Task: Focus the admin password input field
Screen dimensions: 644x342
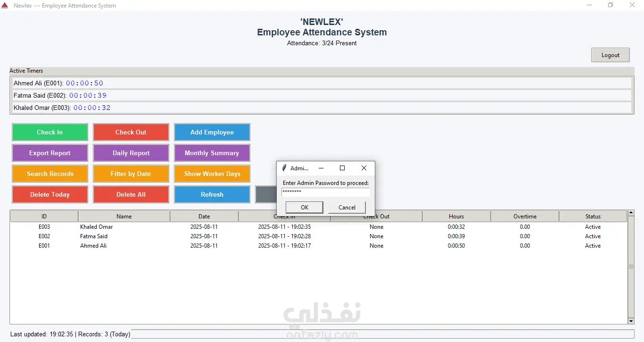Action: 326,192
